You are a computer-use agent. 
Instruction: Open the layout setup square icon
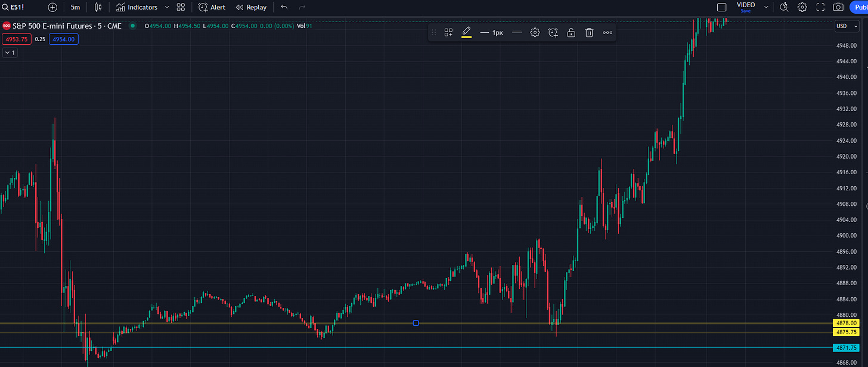(721, 7)
